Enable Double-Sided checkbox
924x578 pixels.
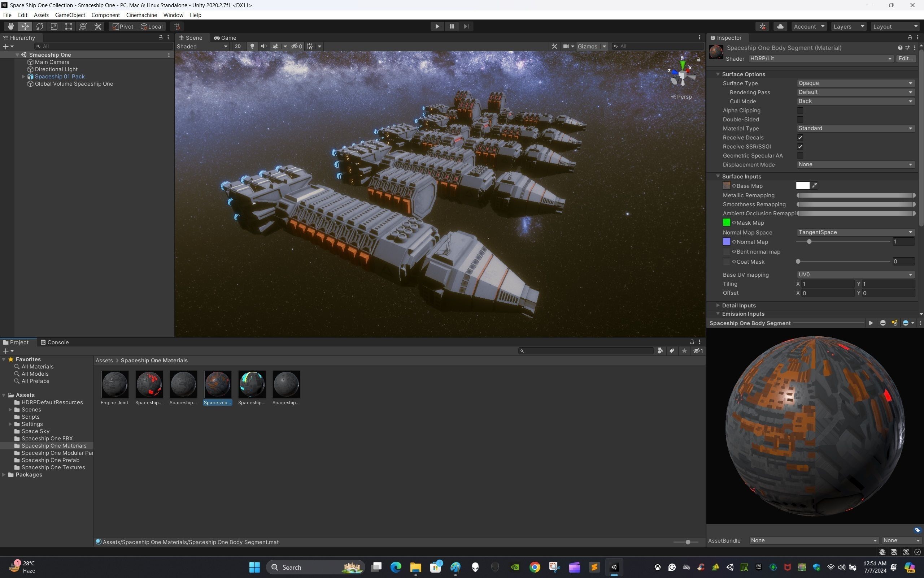[800, 120]
